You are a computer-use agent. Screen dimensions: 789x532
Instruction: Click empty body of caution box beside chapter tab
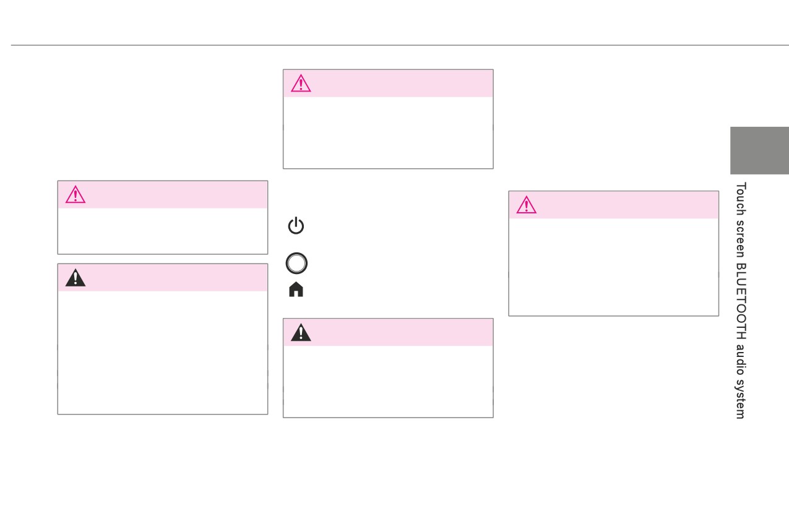[613, 267]
